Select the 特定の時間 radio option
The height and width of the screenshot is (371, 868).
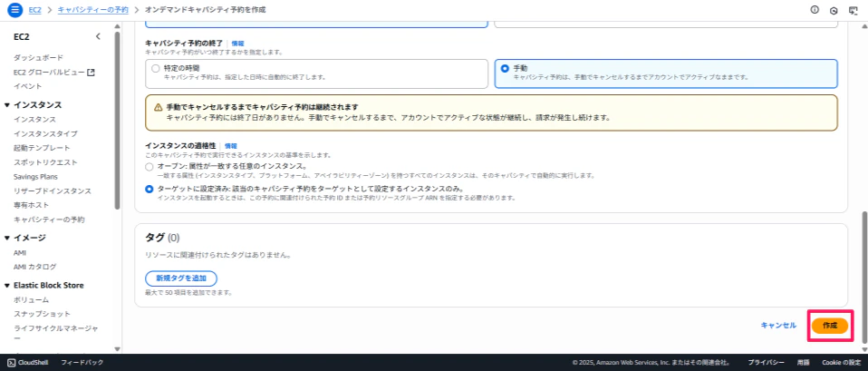click(156, 68)
